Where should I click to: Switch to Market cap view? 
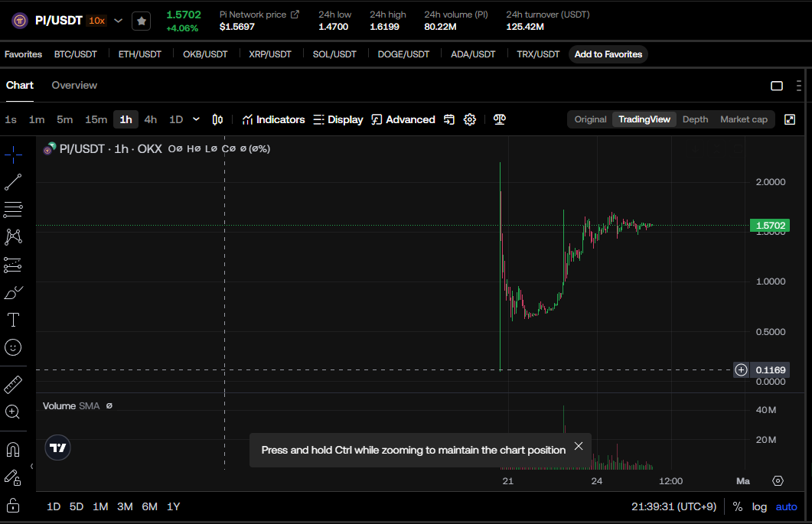[x=744, y=119]
